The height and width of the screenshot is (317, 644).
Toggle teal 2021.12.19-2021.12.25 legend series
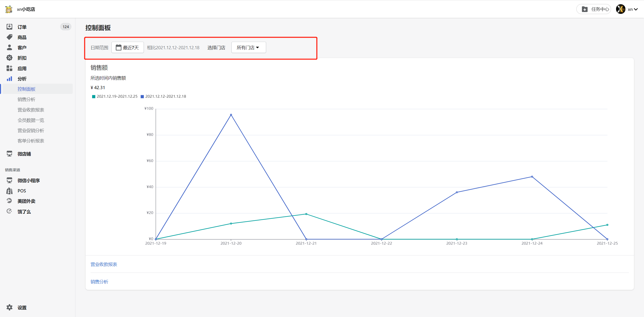(115, 96)
